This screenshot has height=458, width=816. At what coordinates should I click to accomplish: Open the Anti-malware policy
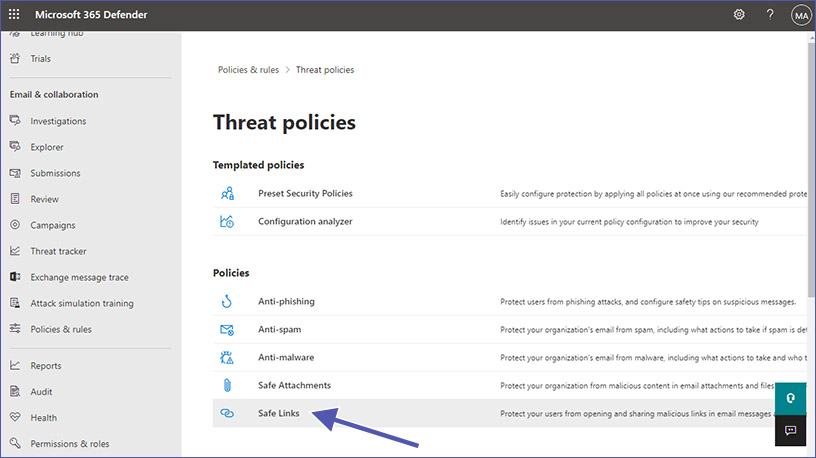click(x=286, y=358)
